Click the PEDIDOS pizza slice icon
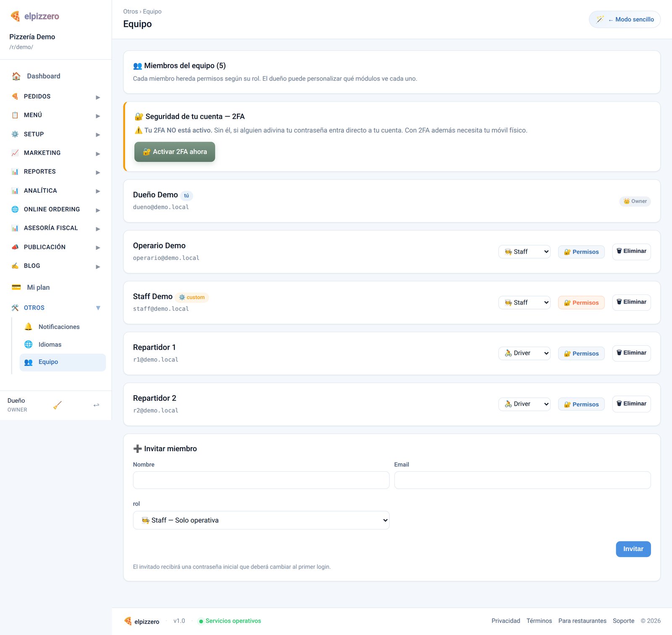Image resolution: width=672 pixels, height=635 pixels. coord(15,96)
